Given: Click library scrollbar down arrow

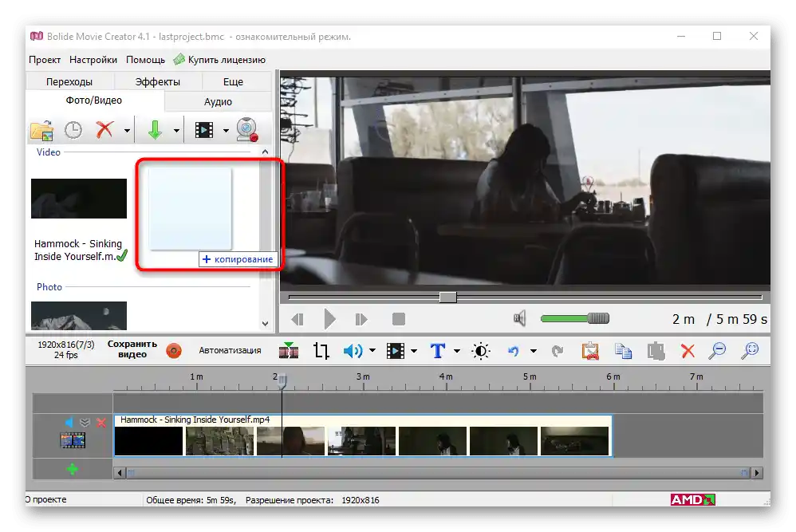Looking at the screenshot, I should pos(265,323).
